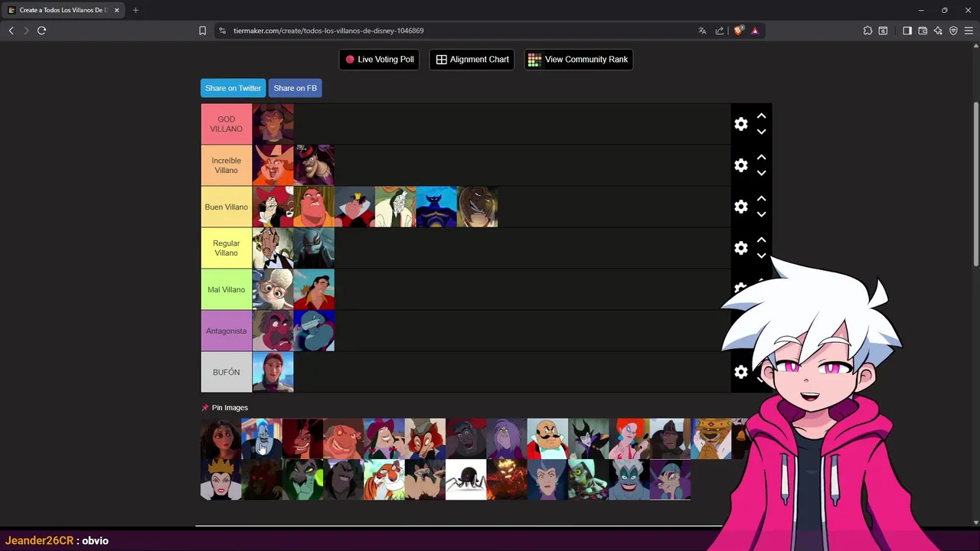Move Regular Villano row up
Screen dimensions: 980x551
tap(761, 240)
